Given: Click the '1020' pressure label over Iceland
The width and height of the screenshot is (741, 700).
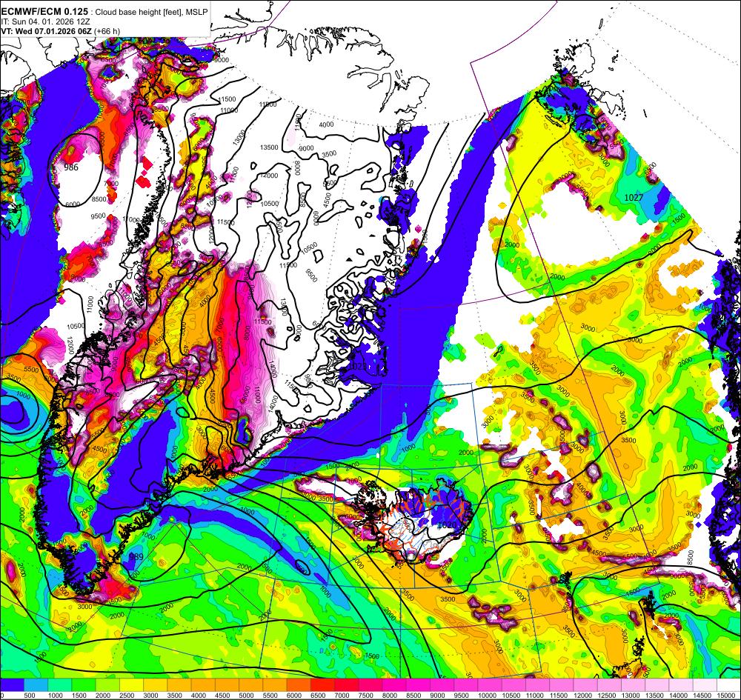Looking at the screenshot, I should tap(447, 524).
